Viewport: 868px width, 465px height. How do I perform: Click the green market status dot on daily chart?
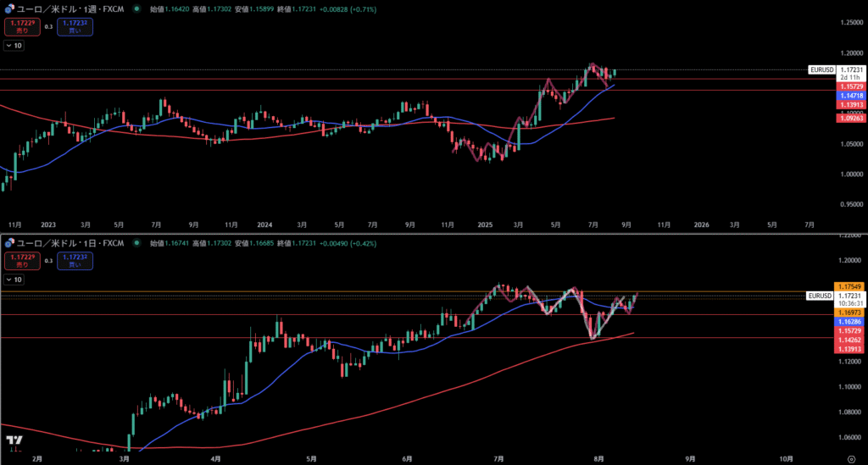tap(136, 243)
